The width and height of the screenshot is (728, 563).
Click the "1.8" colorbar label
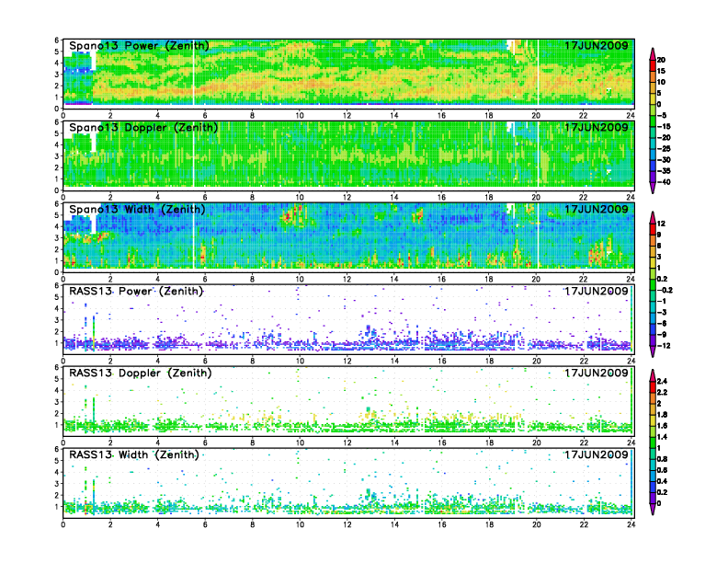click(x=662, y=414)
